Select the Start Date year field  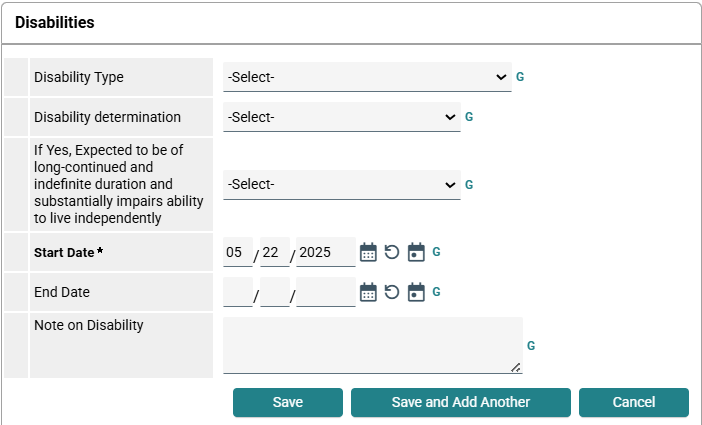(325, 252)
